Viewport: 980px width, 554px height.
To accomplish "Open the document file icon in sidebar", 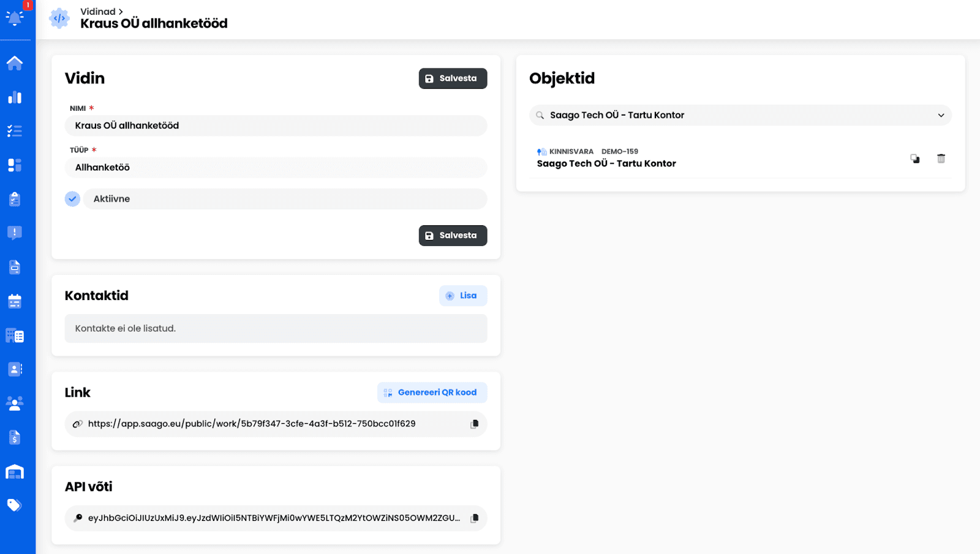I will click(15, 267).
